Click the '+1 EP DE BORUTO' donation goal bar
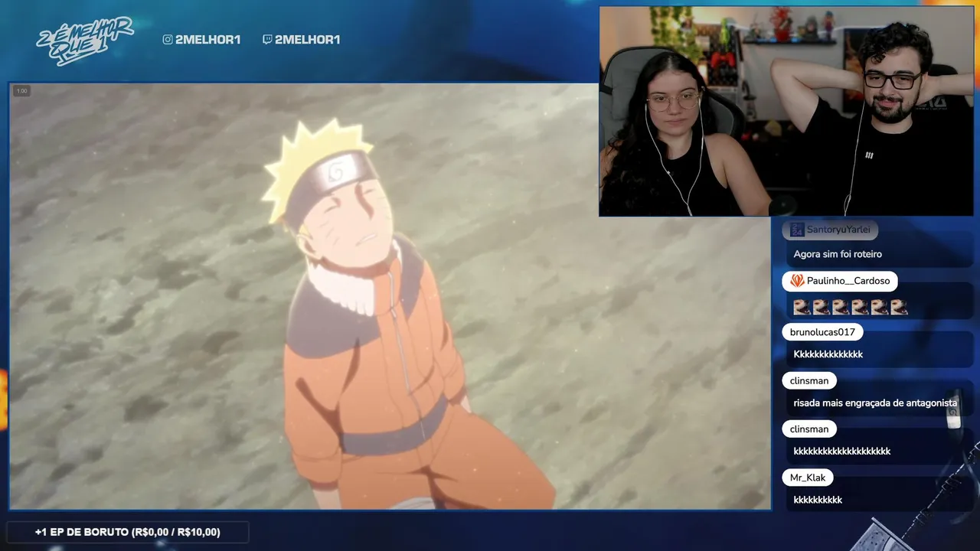The width and height of the screenshot is (980, 551). [127, 532]
